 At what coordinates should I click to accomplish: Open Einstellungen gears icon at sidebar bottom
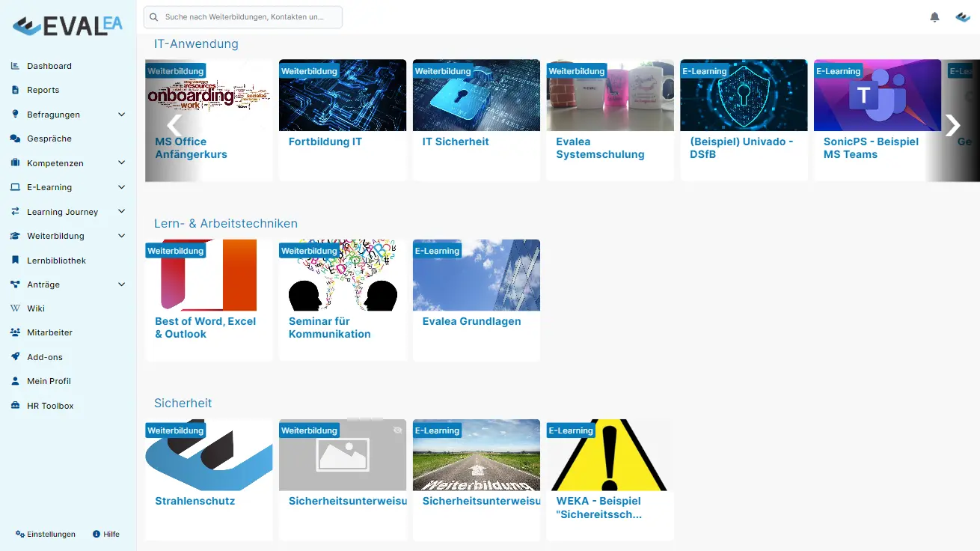20,534
